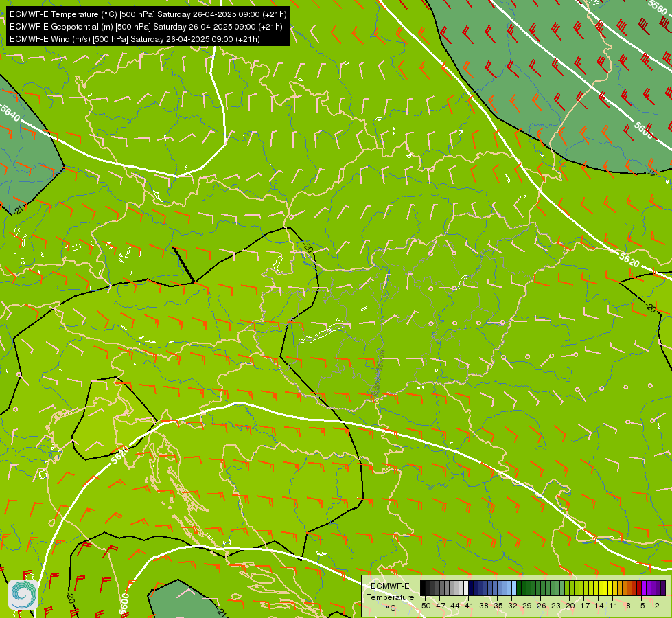Select the ECMWF-E Wind (m/s) title line
This screenshot has width=672, height=618.
click(x=135, y=39)
